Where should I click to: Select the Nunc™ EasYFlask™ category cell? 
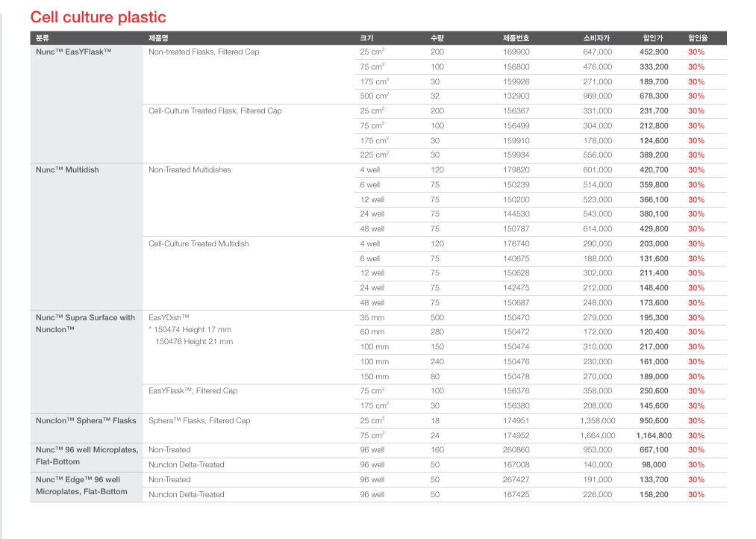tap(74, 52)
